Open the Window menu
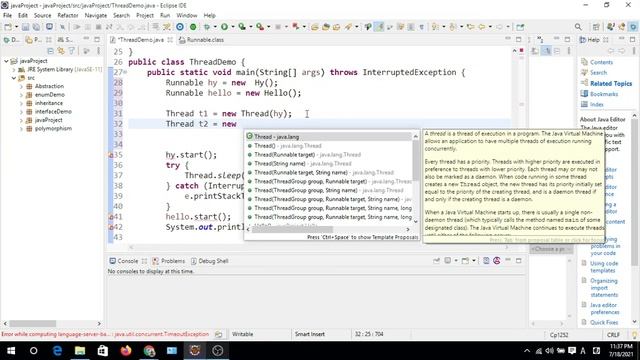 [187, 16]
